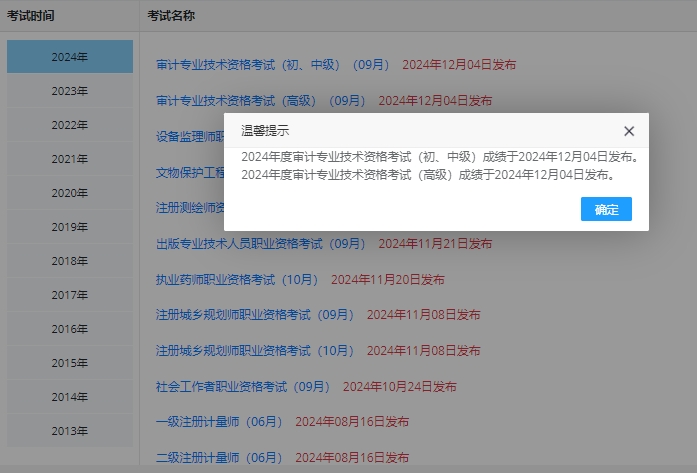Click the 确定 button

pyautogui.click(x=606, y=209)
